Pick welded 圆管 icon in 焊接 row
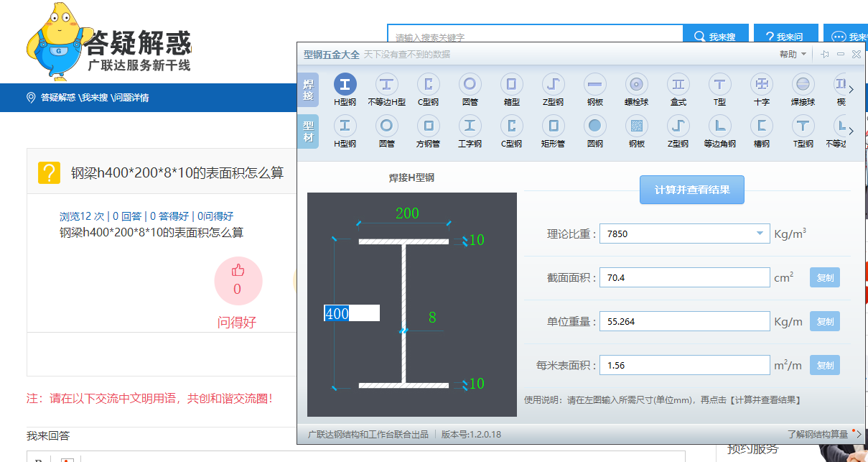 click(470, 84)
